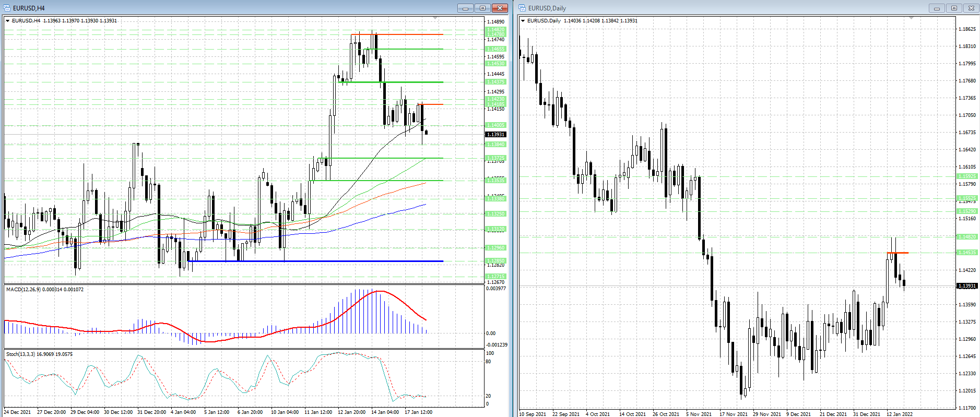Open the dropdown arrow beside EURUSD,Daily label
The image size is (980, 417).
coord(523,21)
